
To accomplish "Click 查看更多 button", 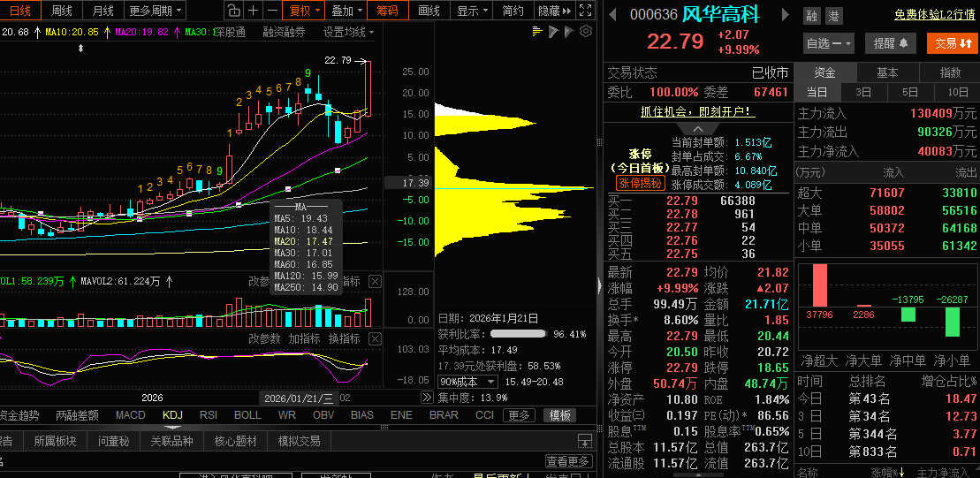I will coord(568,461).
